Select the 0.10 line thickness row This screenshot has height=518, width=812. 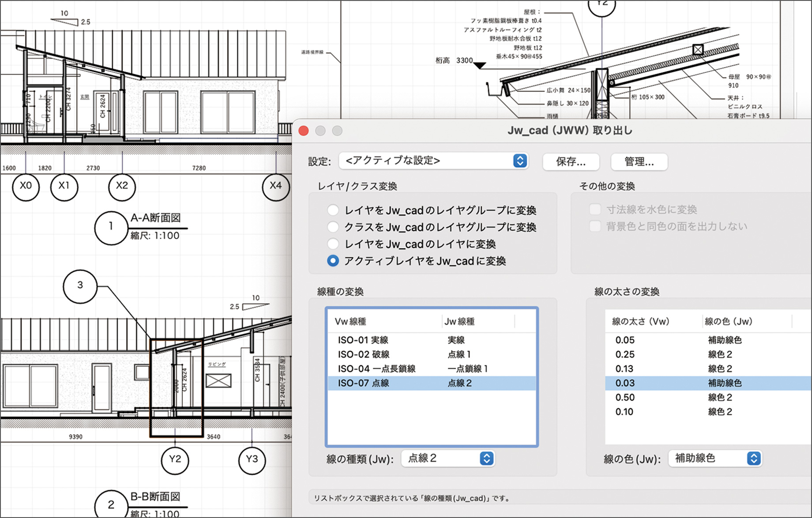[x=708, y=412]
